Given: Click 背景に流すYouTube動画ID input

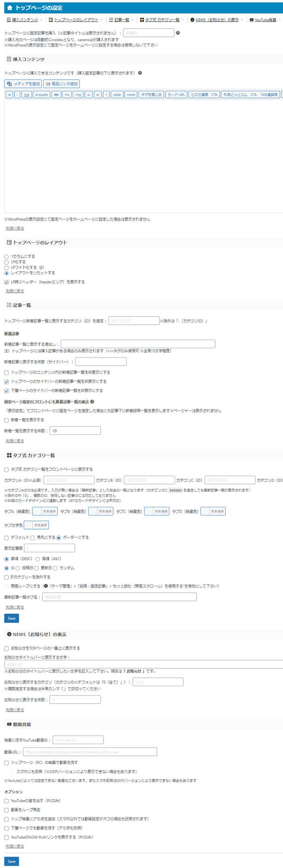Looking at the screenshot, I should tap(78, 740).
